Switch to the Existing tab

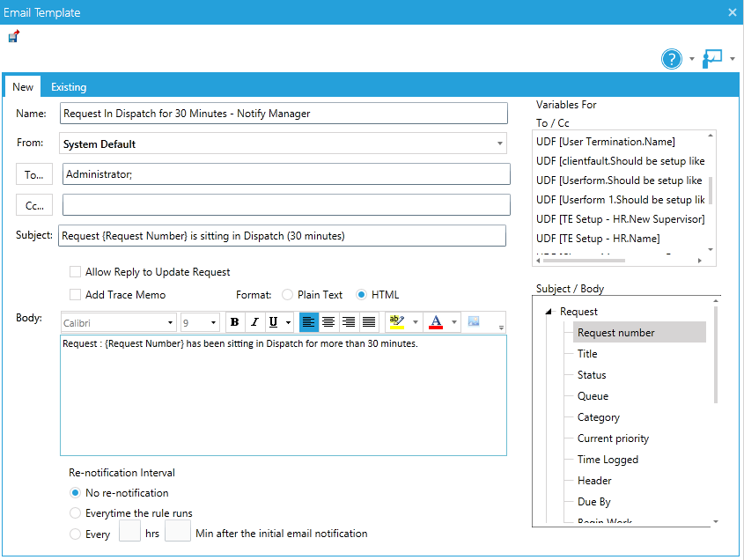point(69,86)
